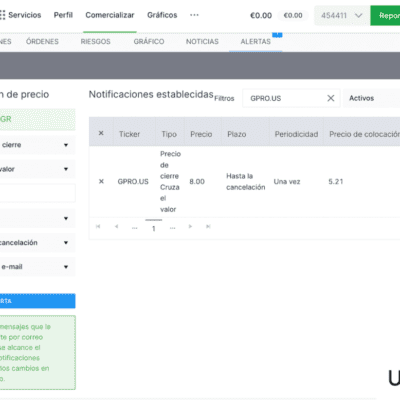This screenshot has width=400, height=400.
Task: Click the price value input field
Action: pos(37,193)
